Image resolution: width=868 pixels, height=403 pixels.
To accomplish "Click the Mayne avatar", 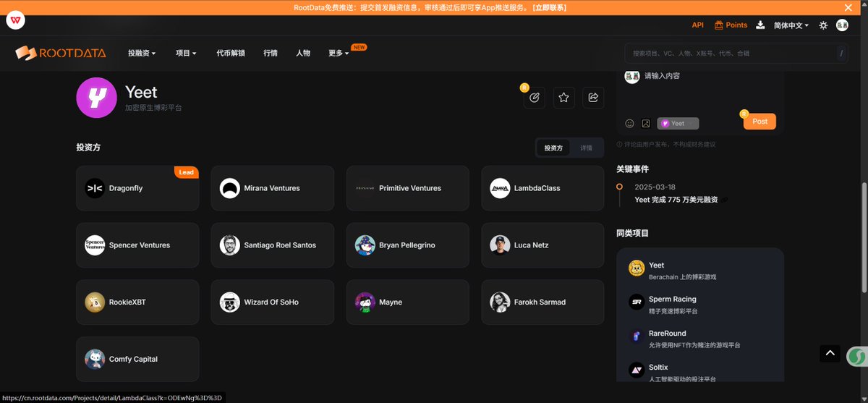I will point(365,302).
